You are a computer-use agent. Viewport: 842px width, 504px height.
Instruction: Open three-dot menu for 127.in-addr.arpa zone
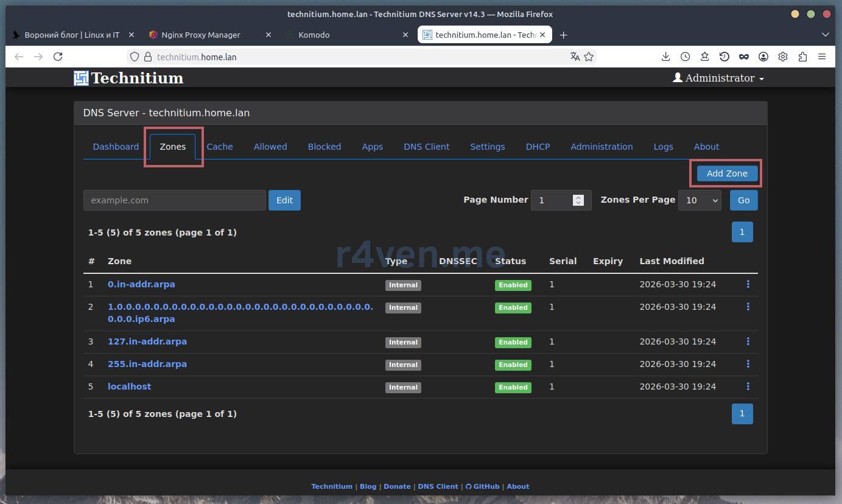(x=748, y=341)
